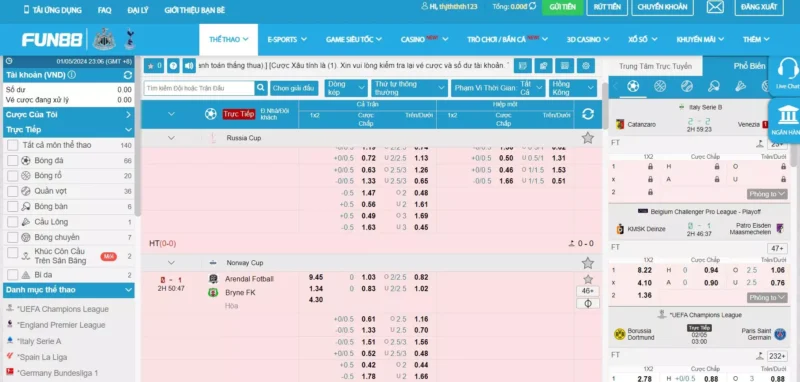Viewport: 800px width, 382px height.
Task: Open the Thể Thao menu
Action: (229, 39)
